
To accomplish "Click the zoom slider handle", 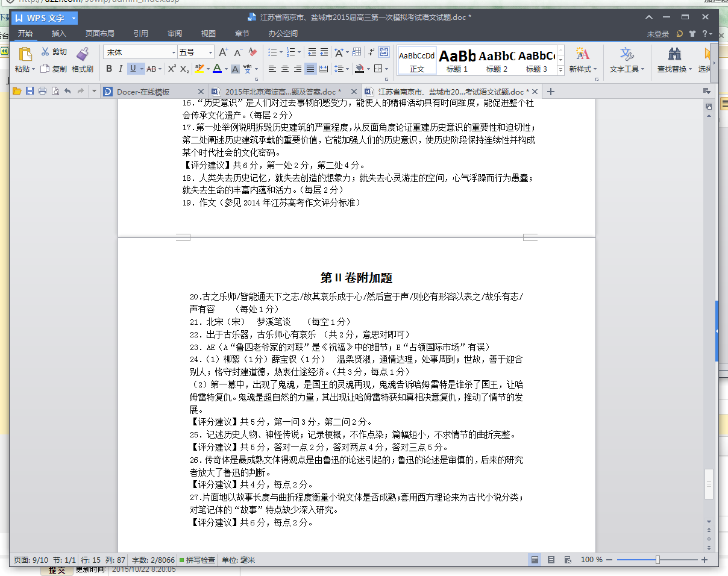I will coord(657,560).
